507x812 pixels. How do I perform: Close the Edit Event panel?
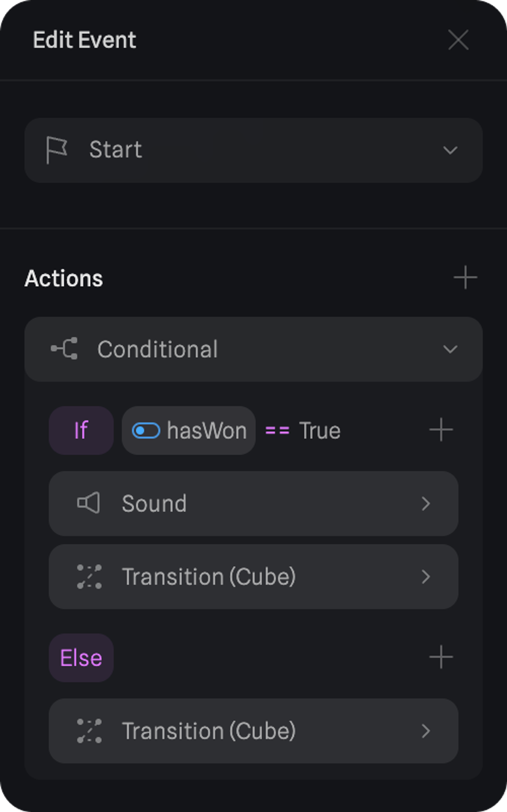[x=458, y=40]
